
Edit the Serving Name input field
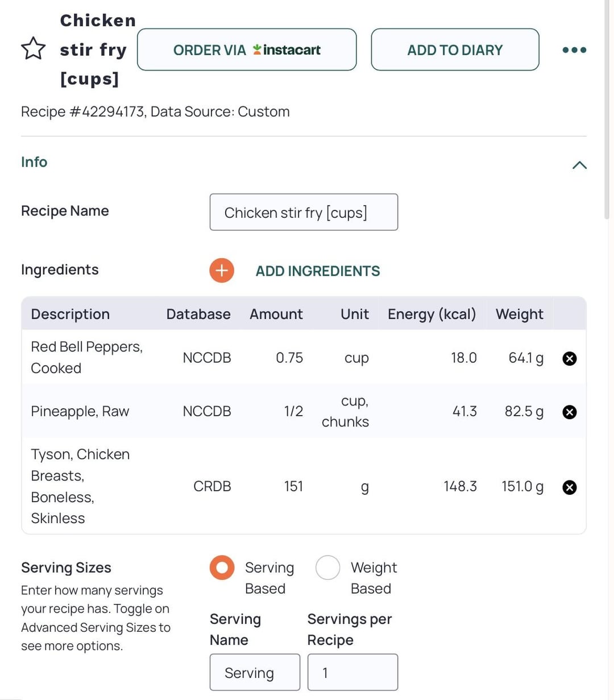pos(255,673)
